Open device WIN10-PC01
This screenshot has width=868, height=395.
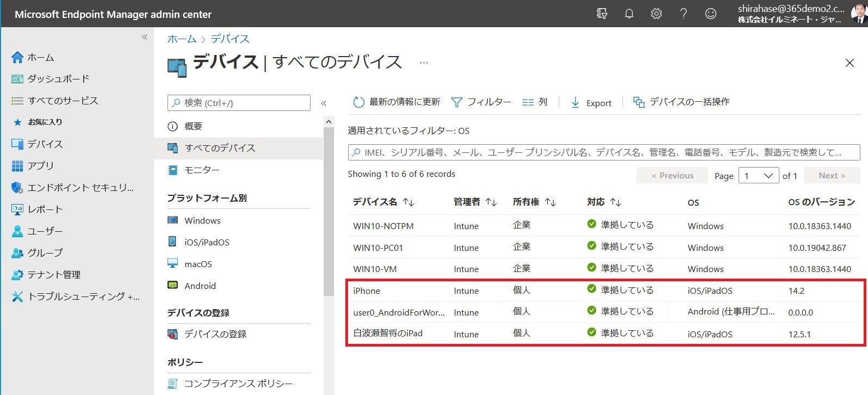click(378, 248)
